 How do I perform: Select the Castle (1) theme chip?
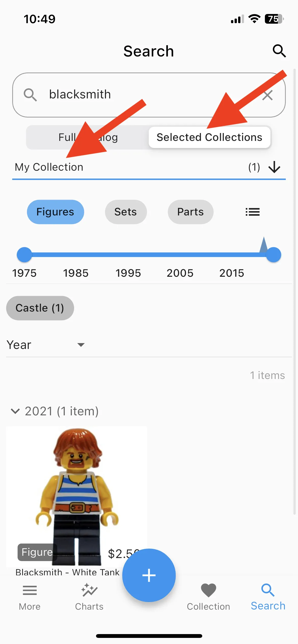[x=40, y=308]
